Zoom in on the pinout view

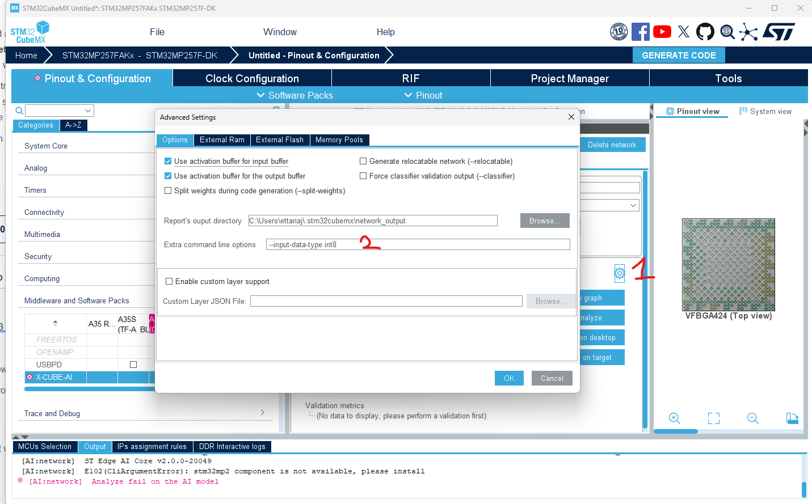pos(675,418)
